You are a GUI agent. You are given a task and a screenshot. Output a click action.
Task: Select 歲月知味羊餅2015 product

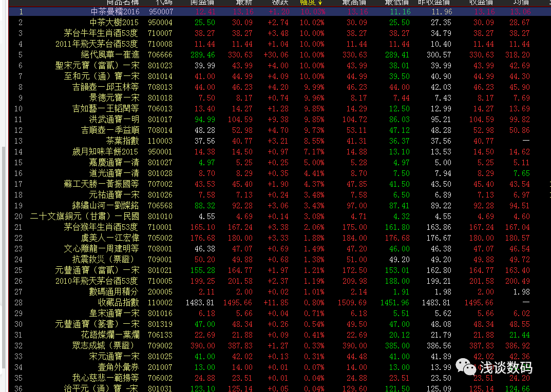pyautogui.click(x=105, y=152)
